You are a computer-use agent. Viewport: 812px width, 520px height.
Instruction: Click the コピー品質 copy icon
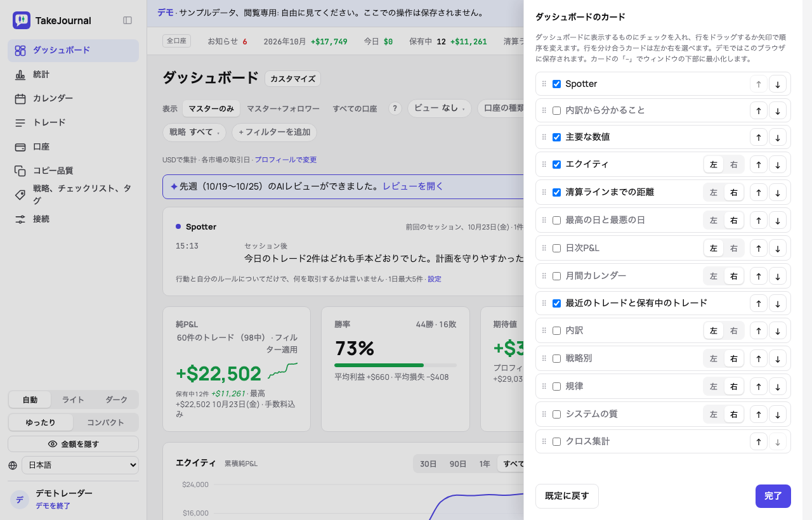(20, 171)
